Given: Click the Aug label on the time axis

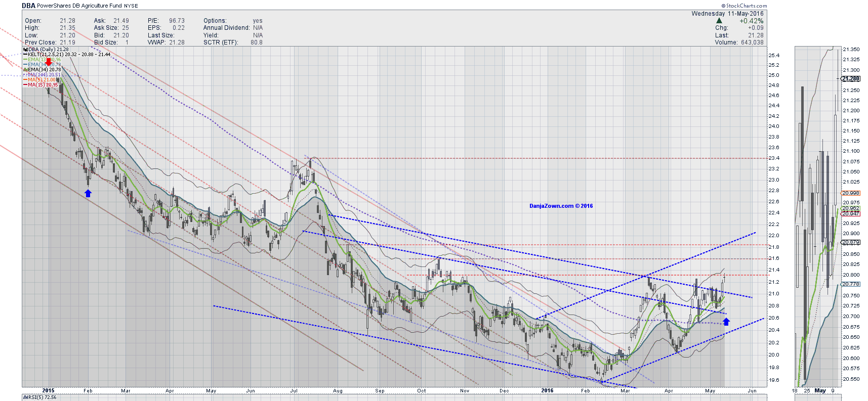Looking at the screenshot, I should pos(338,391).
